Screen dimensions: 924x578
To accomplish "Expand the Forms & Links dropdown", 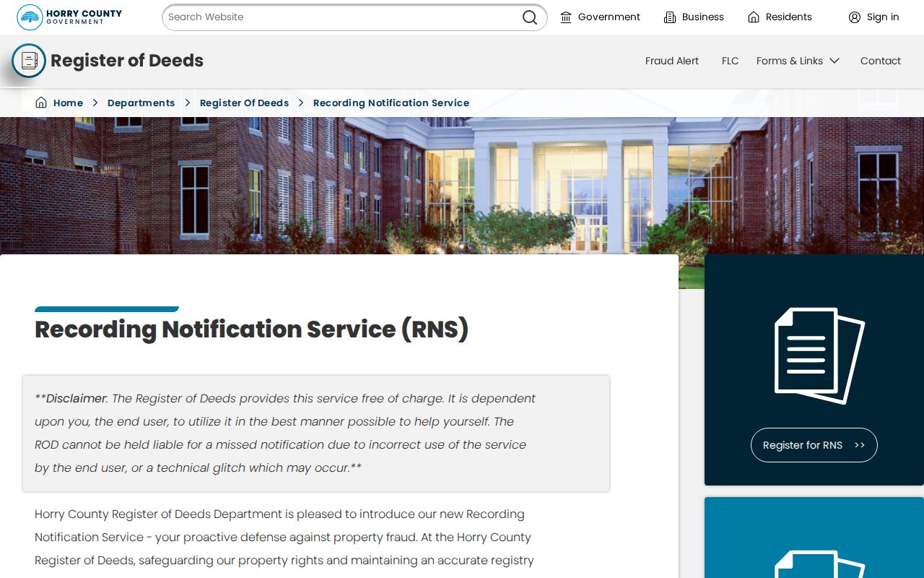I will (798, 61).
